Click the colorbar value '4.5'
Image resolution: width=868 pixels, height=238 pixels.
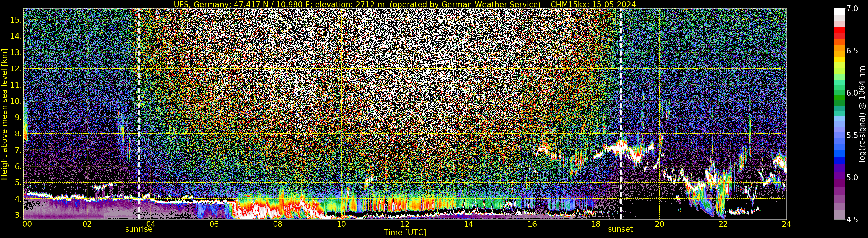click(x=852, y=220)
